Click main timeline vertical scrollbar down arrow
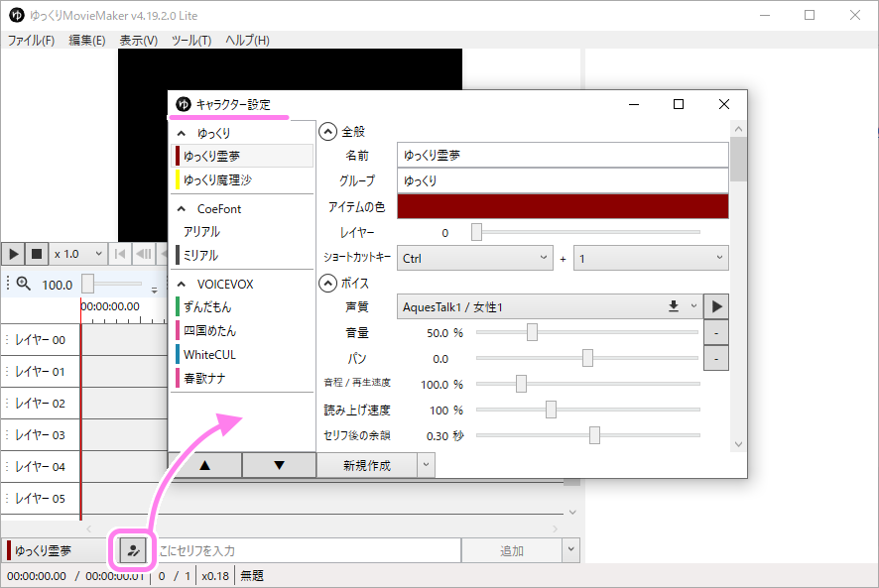 (x=572, y=512)
